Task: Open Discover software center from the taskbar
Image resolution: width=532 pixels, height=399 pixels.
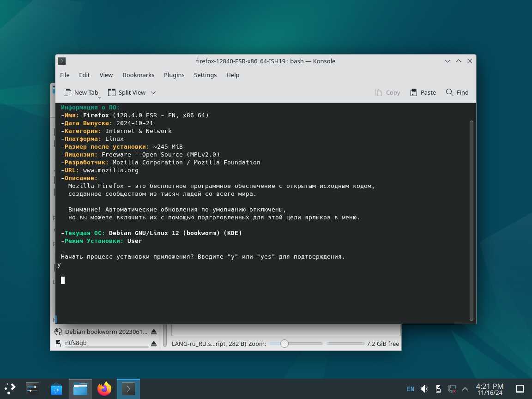Action: point(56,389)
